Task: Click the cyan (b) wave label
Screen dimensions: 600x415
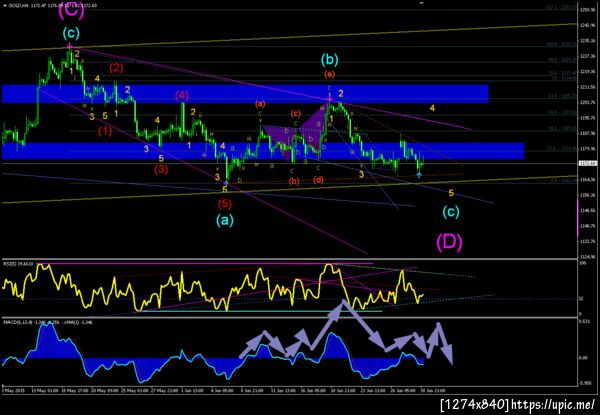Action: click(329, 60)
